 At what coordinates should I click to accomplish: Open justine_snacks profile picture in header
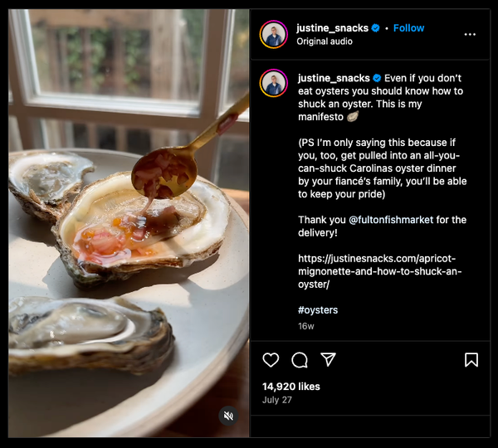point(274,34)
